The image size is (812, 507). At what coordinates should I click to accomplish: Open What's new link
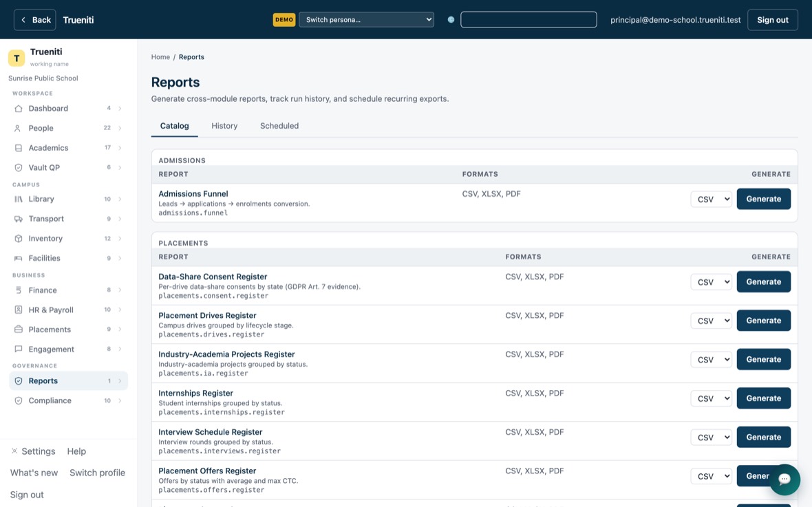click(x=34, y=473)
